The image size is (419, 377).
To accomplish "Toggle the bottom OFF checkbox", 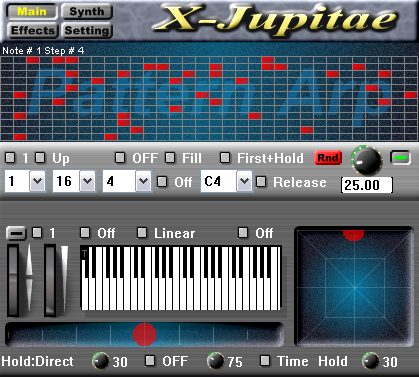I will [150, 360].
